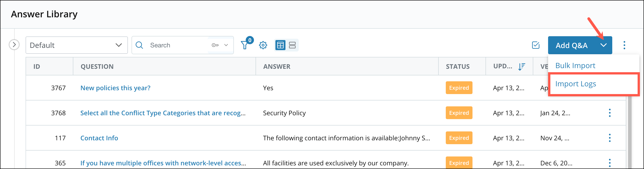The image size is (644, 169).
Task: Sort by the STATUS column header
Action: [457, 67]
